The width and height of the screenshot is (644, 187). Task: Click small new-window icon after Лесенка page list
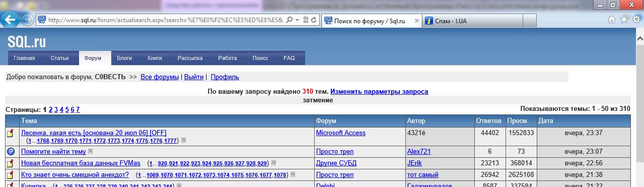(x=183, y=140)
